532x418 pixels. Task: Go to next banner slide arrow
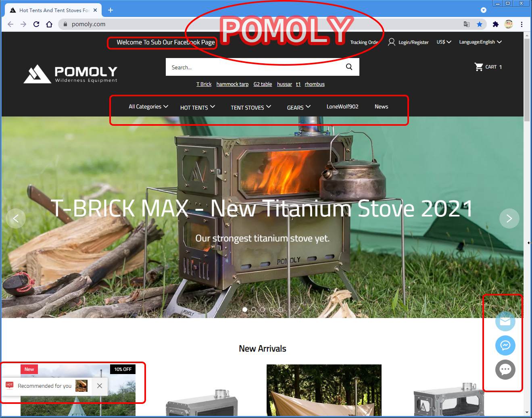pos(509,218)
